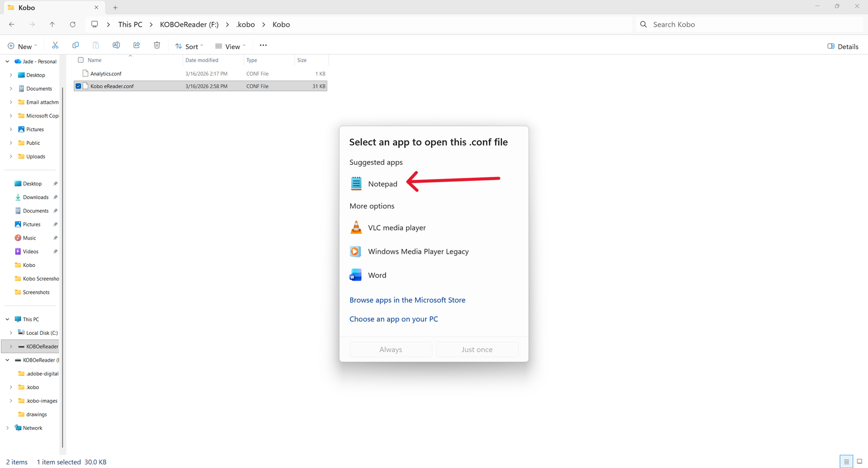Click the 3/16/2026 2:17 PM date cell
Screen dimensions: 868x468
206,74
